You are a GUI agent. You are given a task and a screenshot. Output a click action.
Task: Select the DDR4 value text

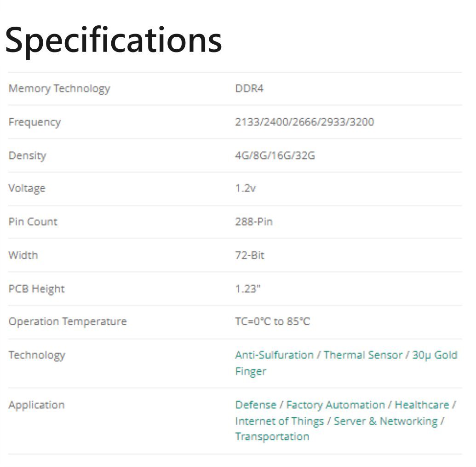[x=249, y=88]
